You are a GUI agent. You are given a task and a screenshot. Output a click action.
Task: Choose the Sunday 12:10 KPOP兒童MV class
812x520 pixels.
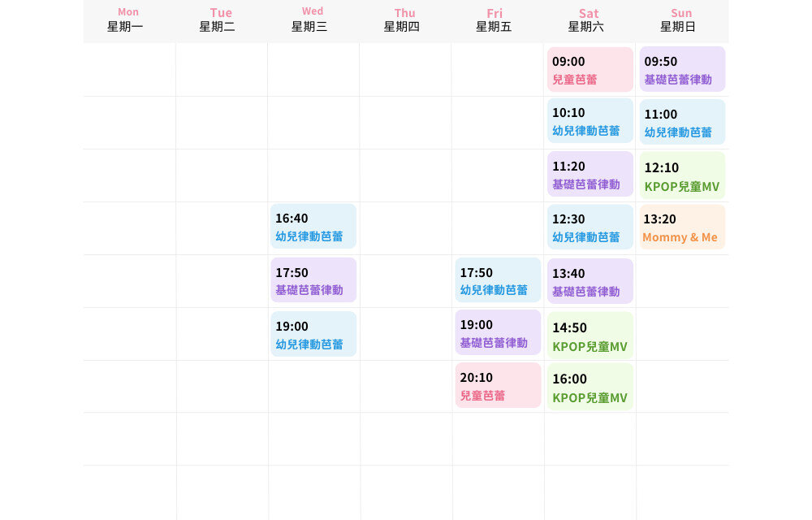pyautogui.click(x=682, y=176)
